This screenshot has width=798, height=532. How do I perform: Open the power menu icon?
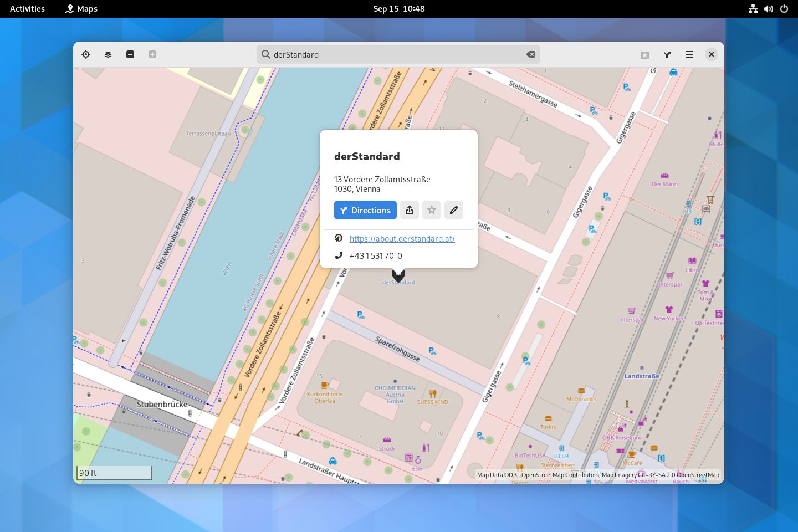pyautogui.click(x=784, y=9)
